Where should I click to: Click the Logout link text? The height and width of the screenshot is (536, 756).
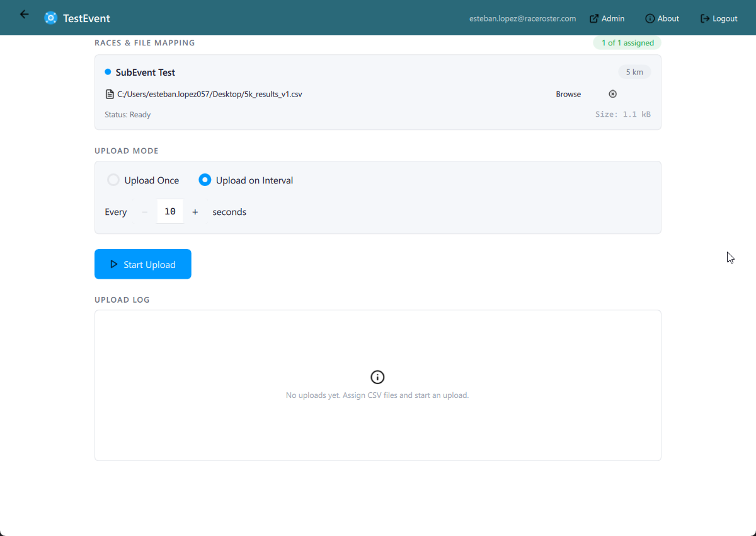[724, 19]
